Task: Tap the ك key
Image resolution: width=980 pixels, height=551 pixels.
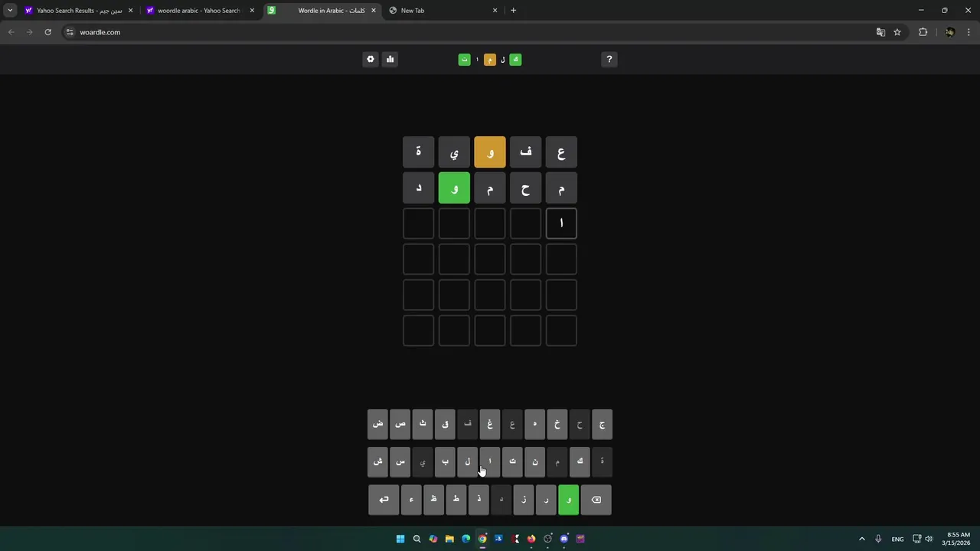Action: point(580,461)
